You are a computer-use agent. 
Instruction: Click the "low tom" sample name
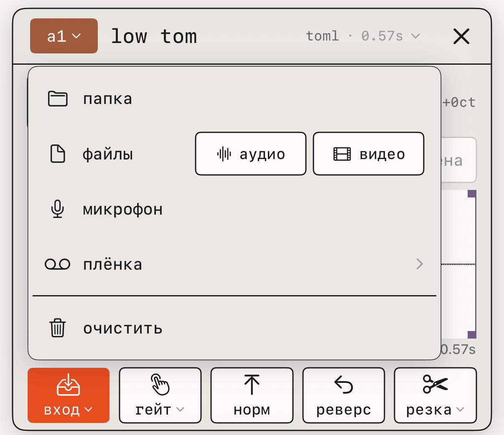pos(154,36)
